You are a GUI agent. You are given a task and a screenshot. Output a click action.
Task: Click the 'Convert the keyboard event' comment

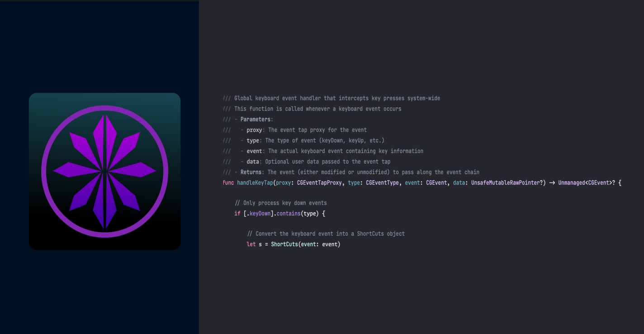click(x=326, y=234)
